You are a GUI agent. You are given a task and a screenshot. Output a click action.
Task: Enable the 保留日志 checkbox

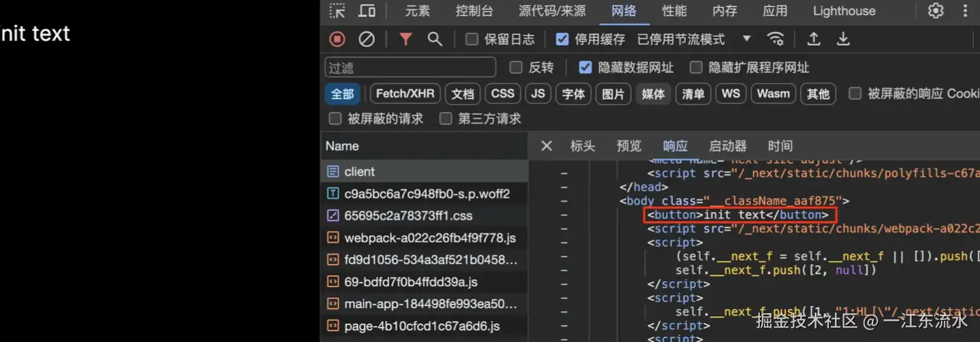tap(472, 39)
